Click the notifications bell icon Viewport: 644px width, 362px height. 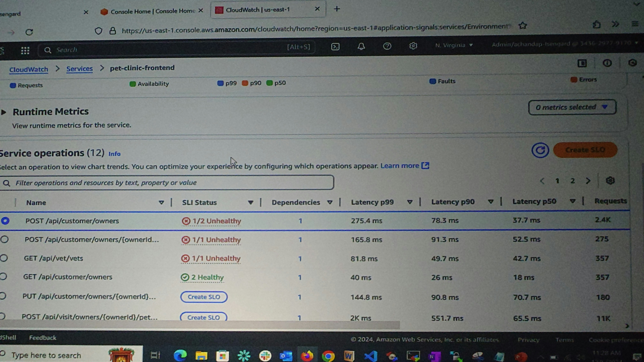[361, 46]
